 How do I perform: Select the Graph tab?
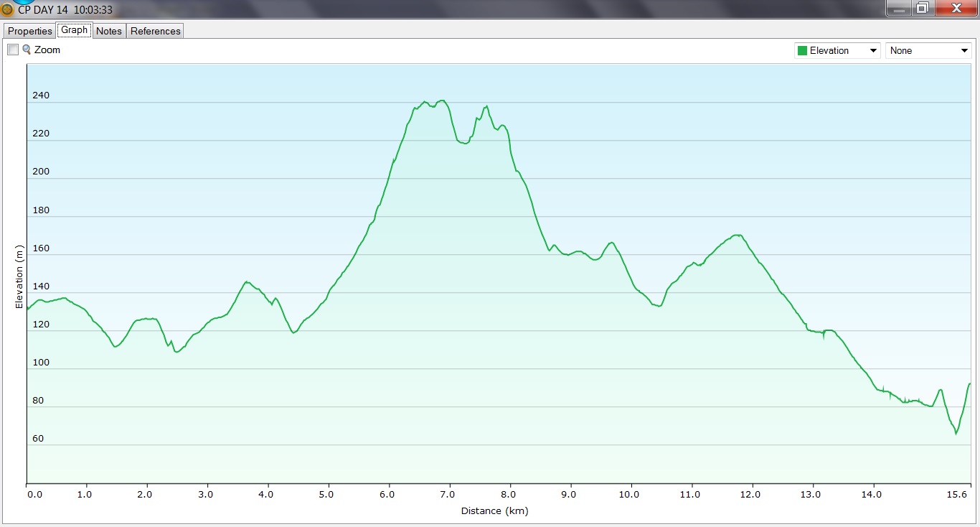coord(74,30)
